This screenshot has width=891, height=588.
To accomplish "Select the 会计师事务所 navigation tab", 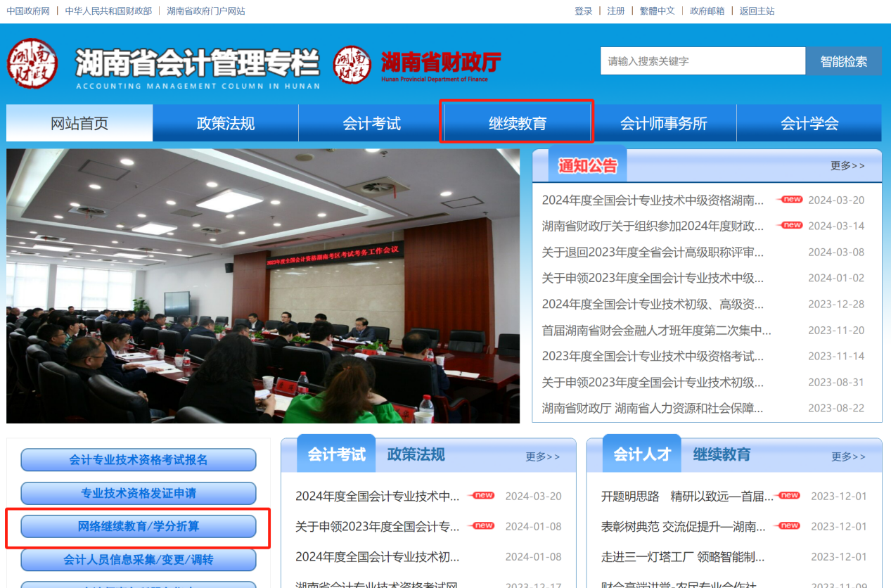I will [664, 124].
